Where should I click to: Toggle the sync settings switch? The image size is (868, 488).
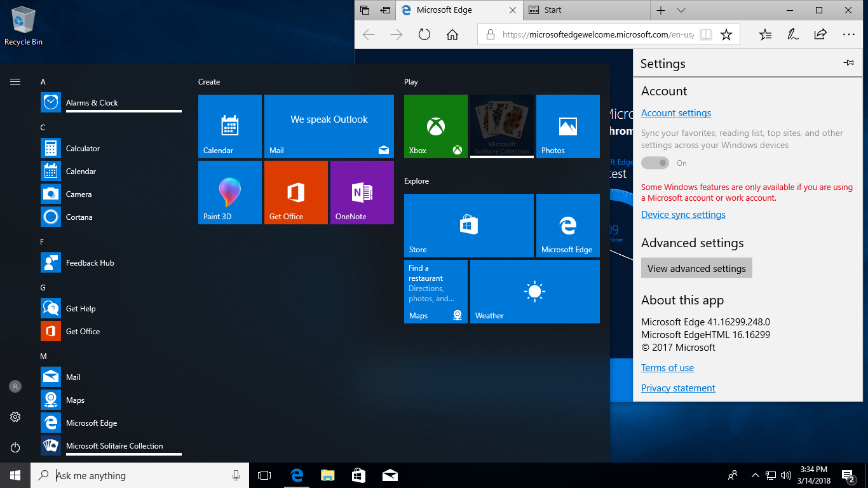655,163
